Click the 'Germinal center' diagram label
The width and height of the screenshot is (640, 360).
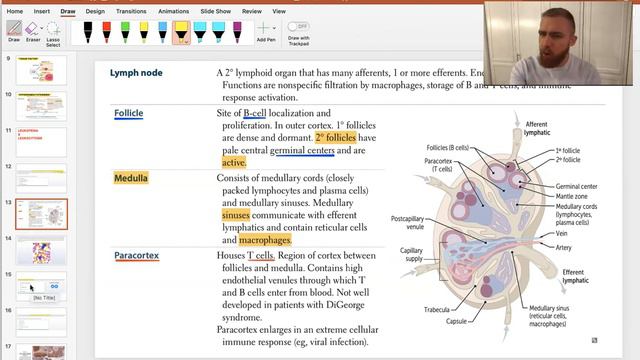click(x=576, y=186)
